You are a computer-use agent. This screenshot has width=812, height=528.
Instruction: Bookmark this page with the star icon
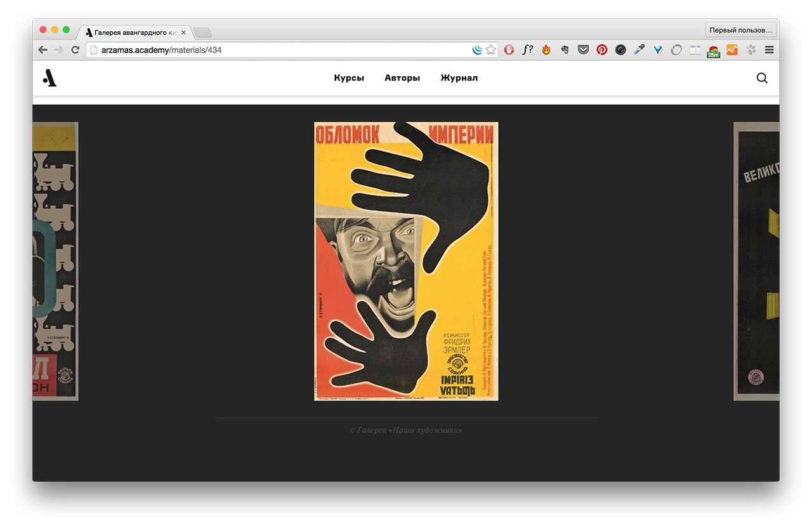[x=490, y=49]
